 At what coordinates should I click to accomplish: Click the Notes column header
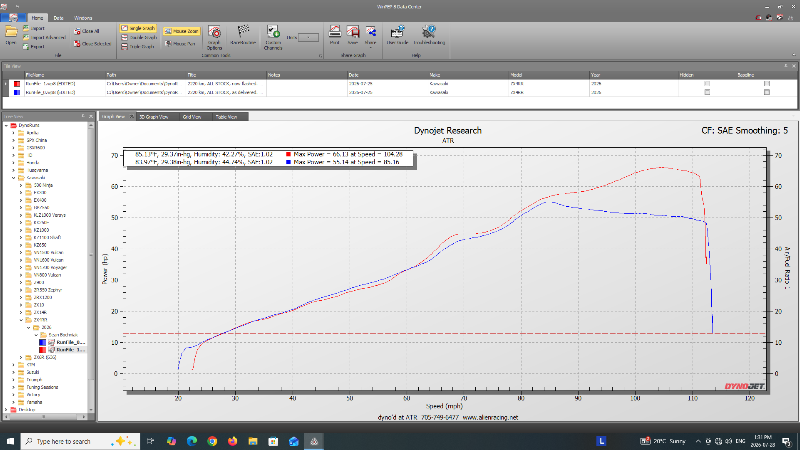306,75
